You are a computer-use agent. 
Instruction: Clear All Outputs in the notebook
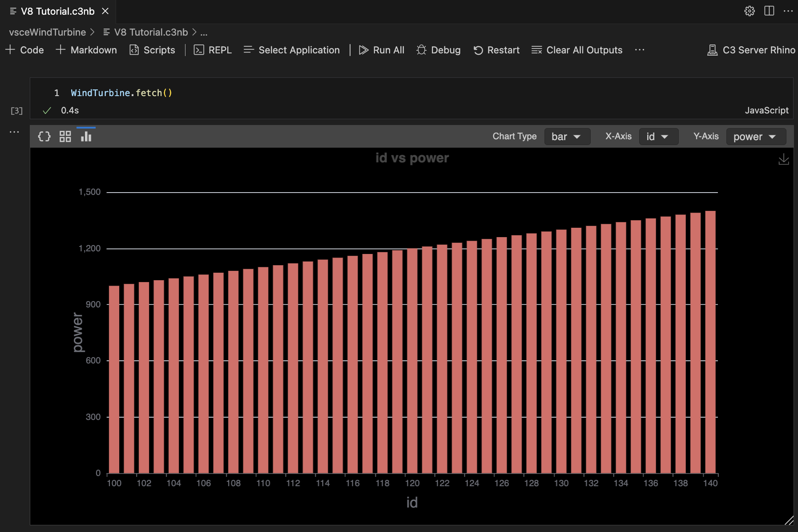(576, 50)
